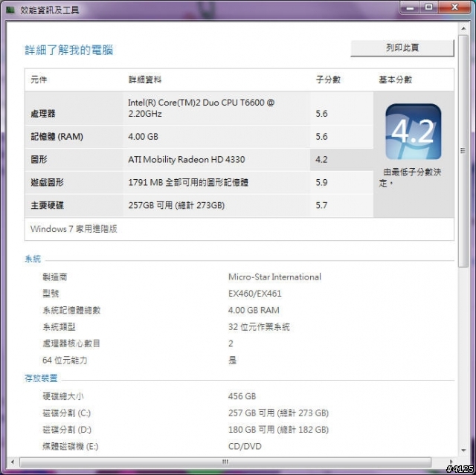Viewport: 476px width, 475px height.
Task: Click the highlighted 4.2 graphics subscore
Action: [x=321, y=160]
